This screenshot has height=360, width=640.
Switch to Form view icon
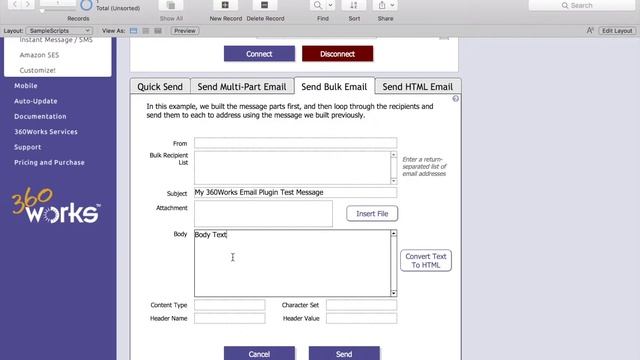point(133,31)
